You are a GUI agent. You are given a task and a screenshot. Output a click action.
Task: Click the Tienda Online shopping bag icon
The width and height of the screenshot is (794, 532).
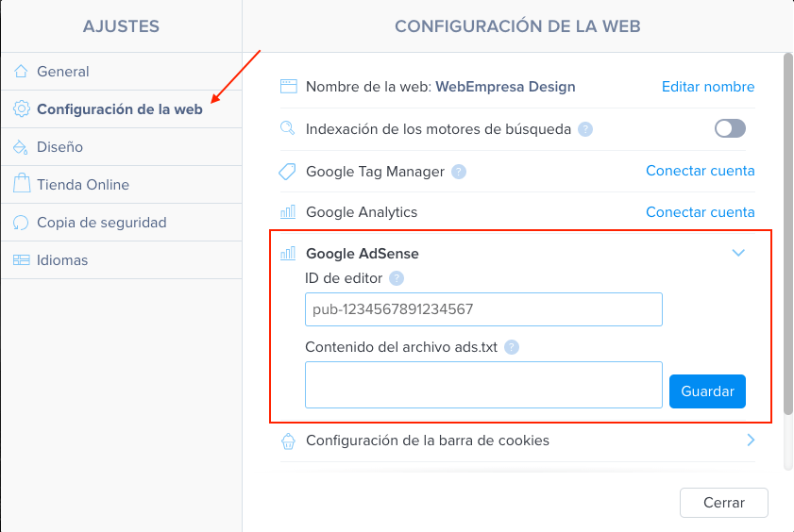22,183
